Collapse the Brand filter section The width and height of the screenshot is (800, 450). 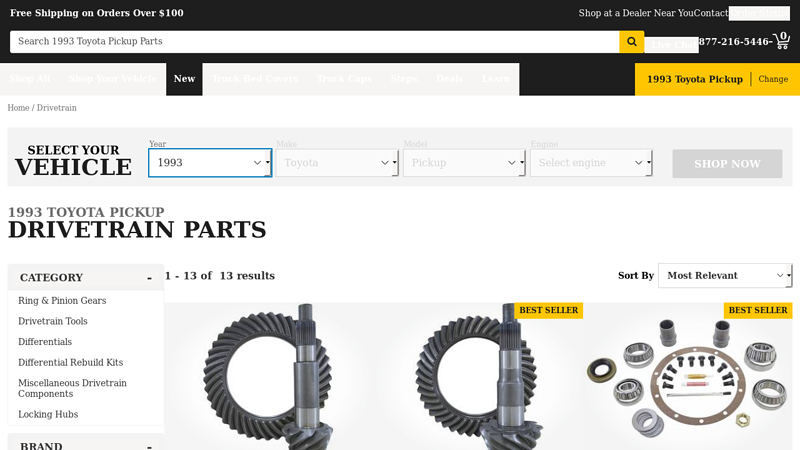pyautogui.click(x=86, y=445)
